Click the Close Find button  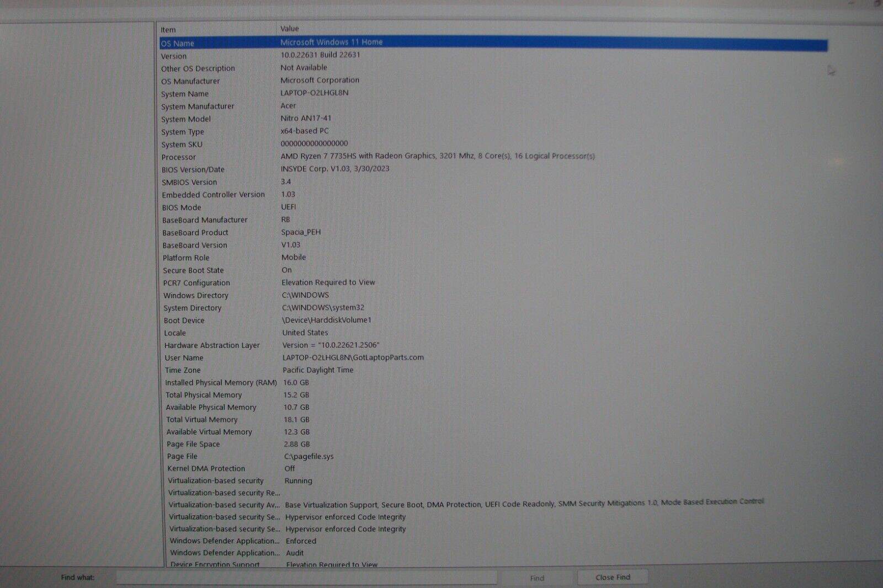pyautogui.click(x=612, y=577)
